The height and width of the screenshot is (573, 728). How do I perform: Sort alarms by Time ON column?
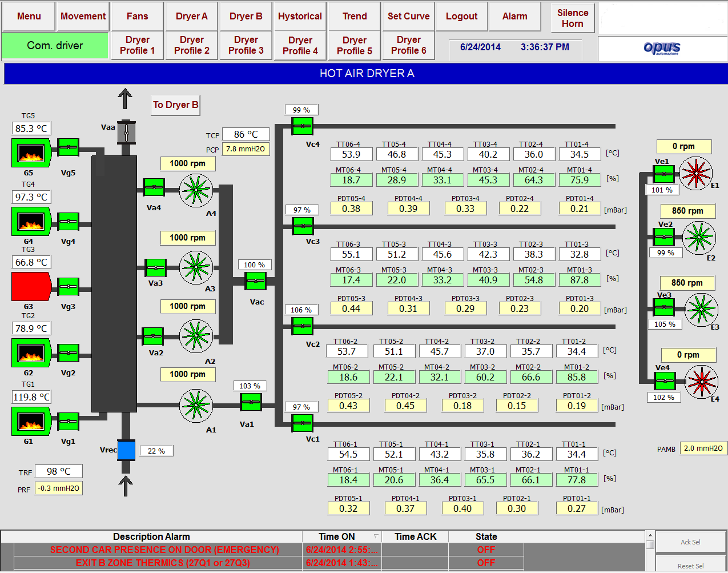[x=342, y=537]
